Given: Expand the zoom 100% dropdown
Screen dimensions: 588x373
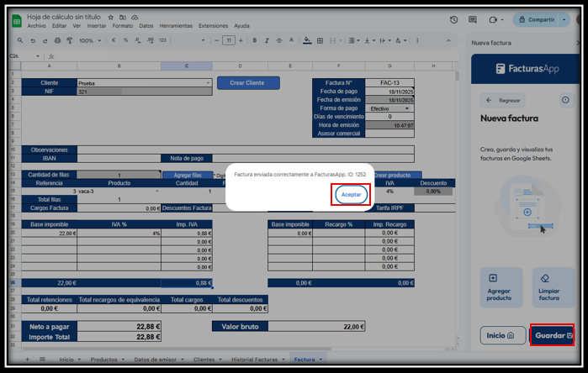Looking at the screenshot, I should click(x=90, y=40).
